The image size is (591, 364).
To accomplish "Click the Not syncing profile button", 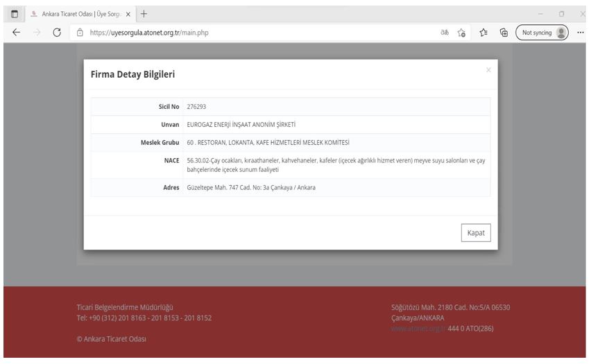I will 542,33.
